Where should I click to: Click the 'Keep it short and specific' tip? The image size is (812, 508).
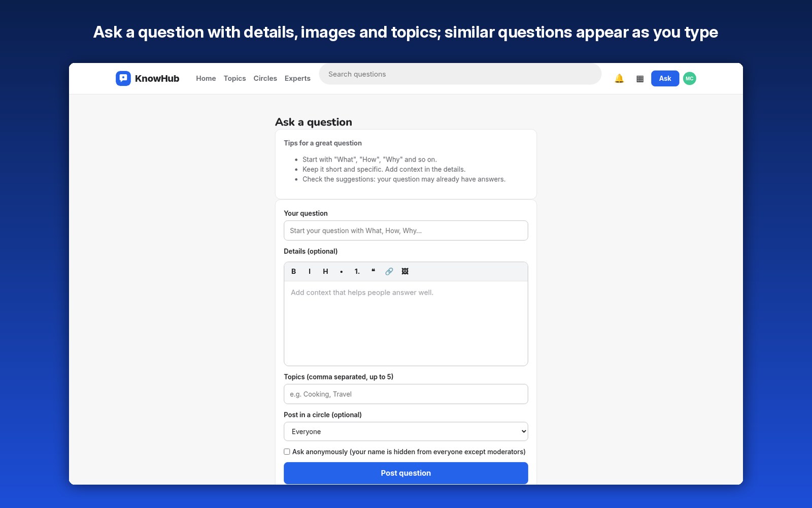coord(384,169)
